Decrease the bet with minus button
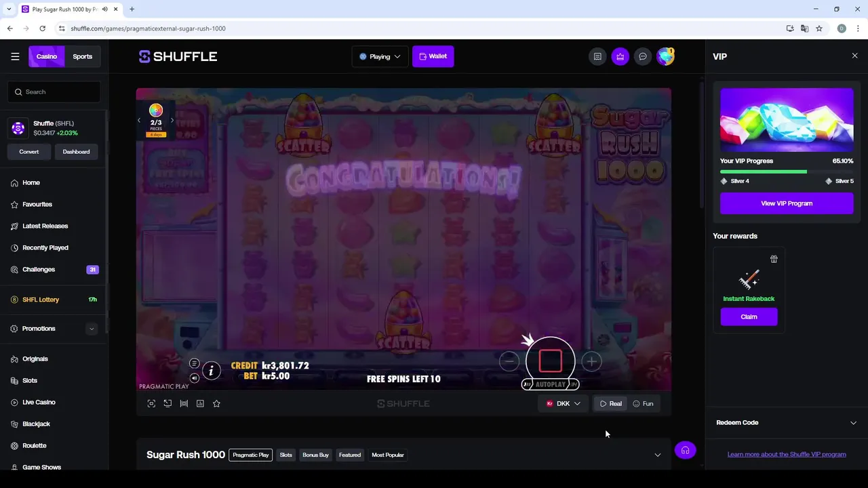The width and height of the screenshot is (868, 488). click(509, 361)
